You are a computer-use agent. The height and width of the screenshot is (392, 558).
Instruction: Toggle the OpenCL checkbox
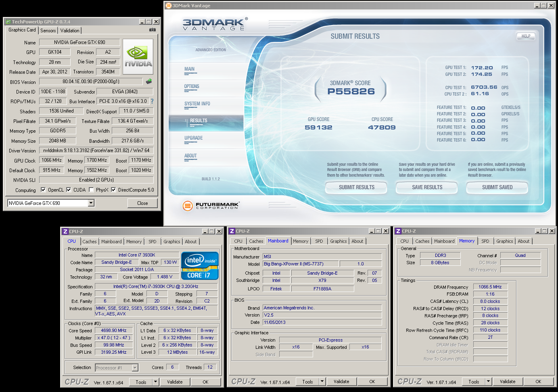tap(43, 190)
